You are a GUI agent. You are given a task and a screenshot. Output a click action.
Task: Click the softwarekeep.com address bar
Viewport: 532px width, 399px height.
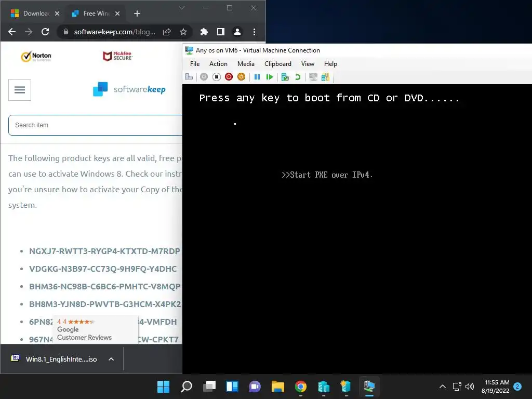tap(115, 32)
